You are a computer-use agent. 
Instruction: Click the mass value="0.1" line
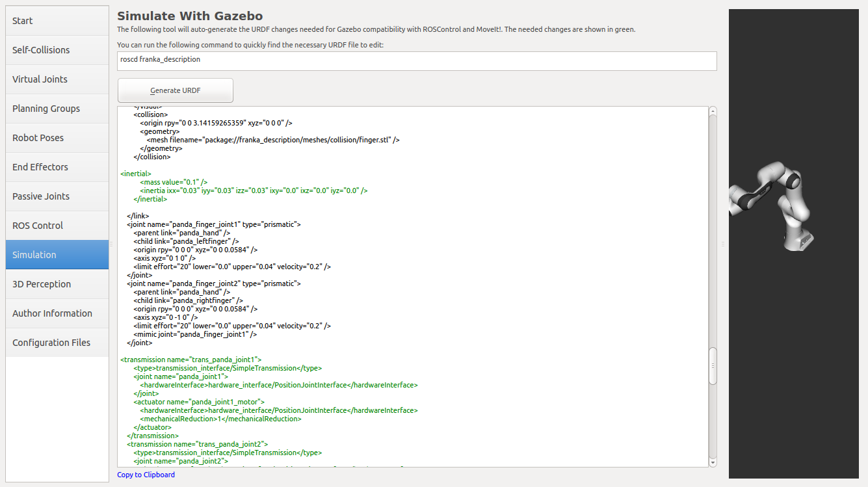point(174,182)
